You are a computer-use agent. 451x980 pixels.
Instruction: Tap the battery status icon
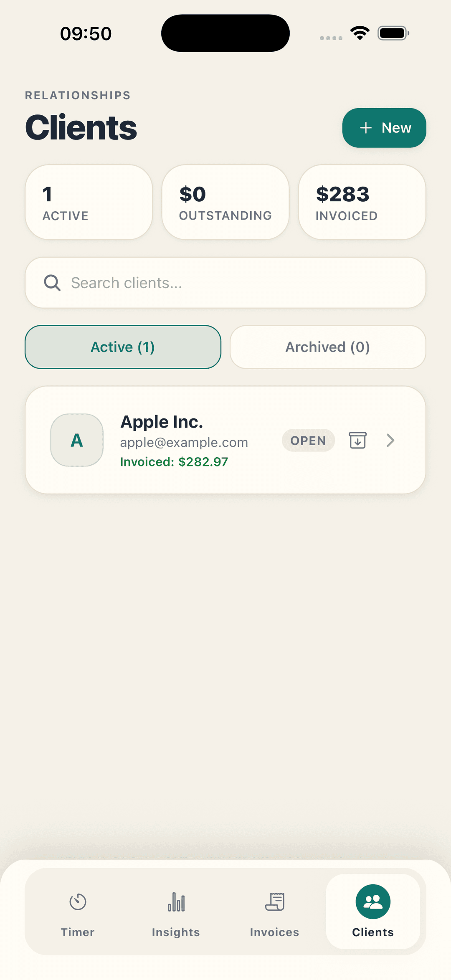coord(393,33)
